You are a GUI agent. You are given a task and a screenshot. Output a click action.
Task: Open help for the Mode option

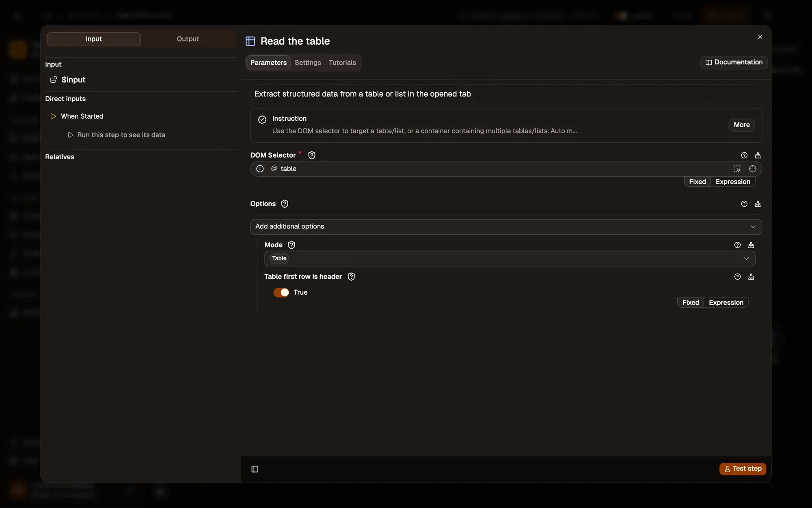[x=738, y=245]
